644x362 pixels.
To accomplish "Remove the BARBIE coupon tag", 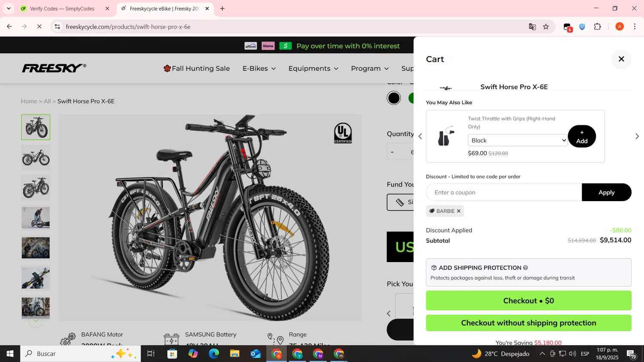I will point(459,211).
